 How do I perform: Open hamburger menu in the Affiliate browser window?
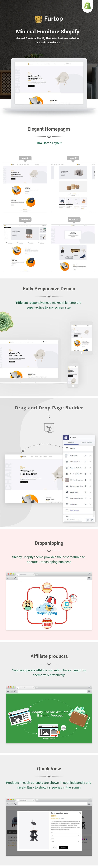89,691
